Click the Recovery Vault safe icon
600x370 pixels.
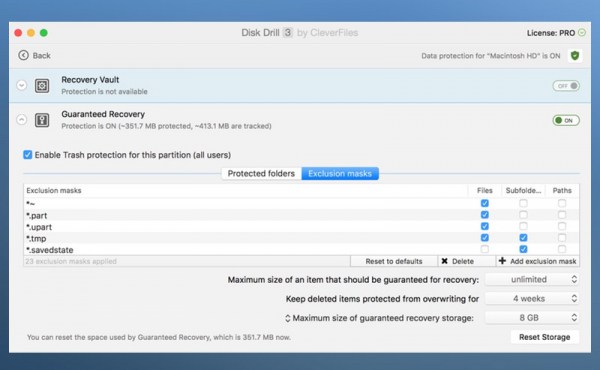(42, 86)
